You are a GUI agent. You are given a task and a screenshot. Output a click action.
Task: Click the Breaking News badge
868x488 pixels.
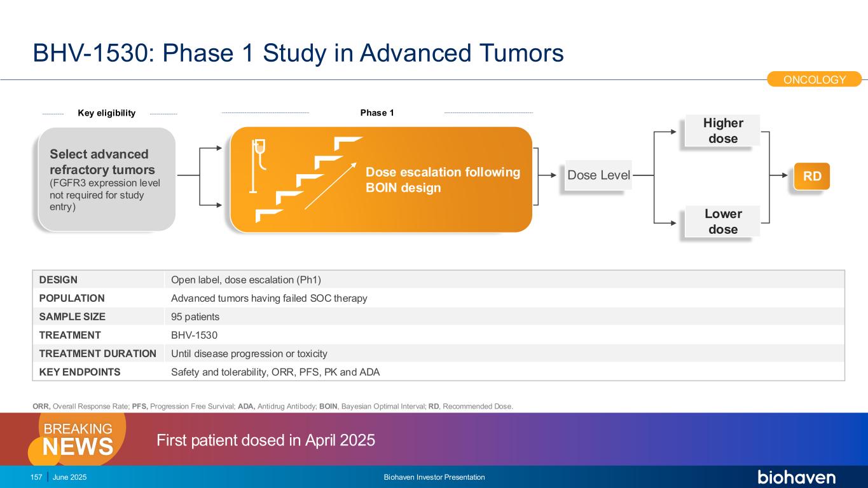pyautogui.click(x=78, y=440)
